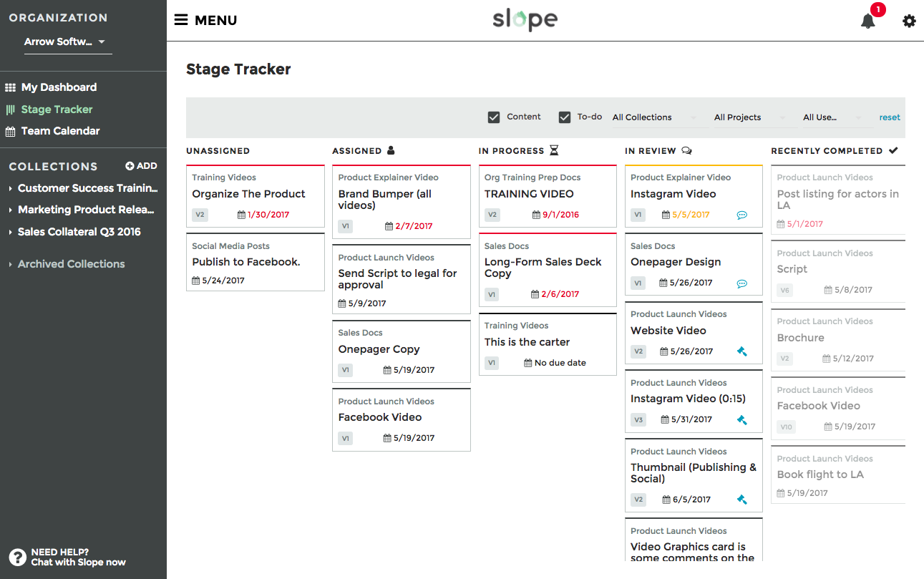Click comment icon on Onepager Design card
Image resolution: width=924 pixels, height=579 pixels.
(x=741, y=283)
